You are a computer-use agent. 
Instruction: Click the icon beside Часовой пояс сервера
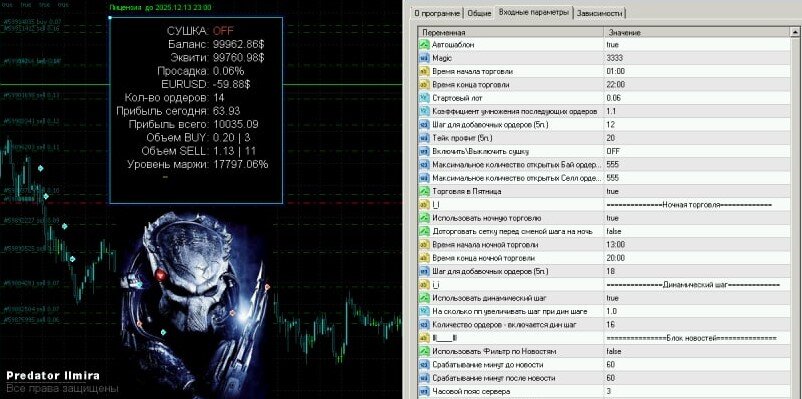(x=424, y=391)
